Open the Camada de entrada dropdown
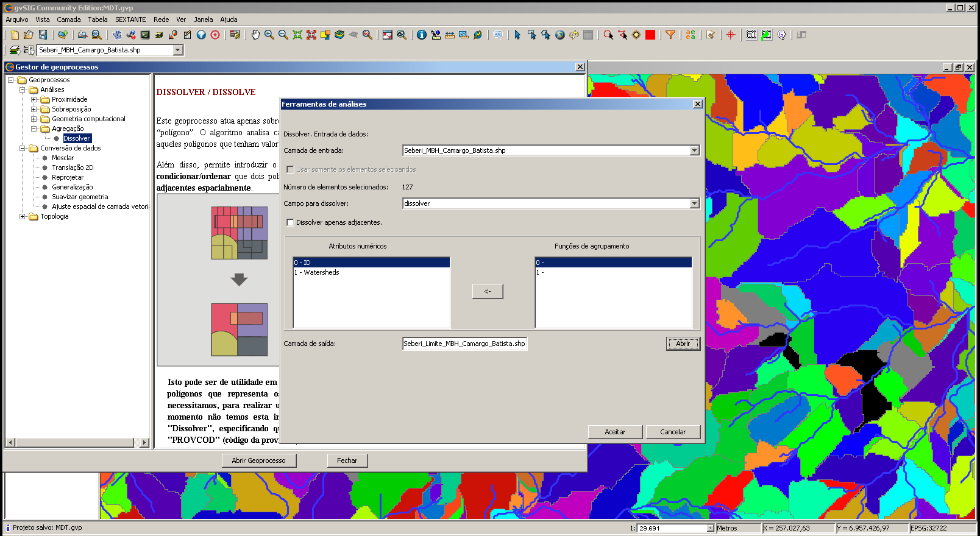The width and height of the screenshot is (980, 536). pyautogui.click(x=694, y=150)
